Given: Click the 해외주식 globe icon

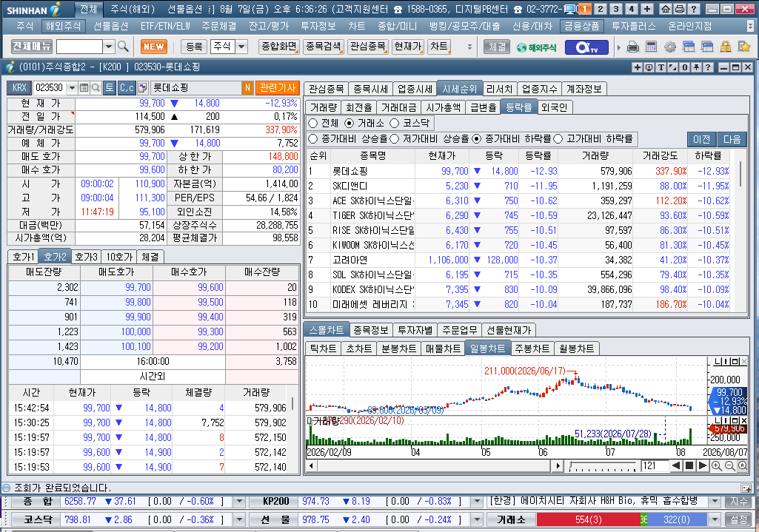Looking at the screenshot, I should pos(536,47).
